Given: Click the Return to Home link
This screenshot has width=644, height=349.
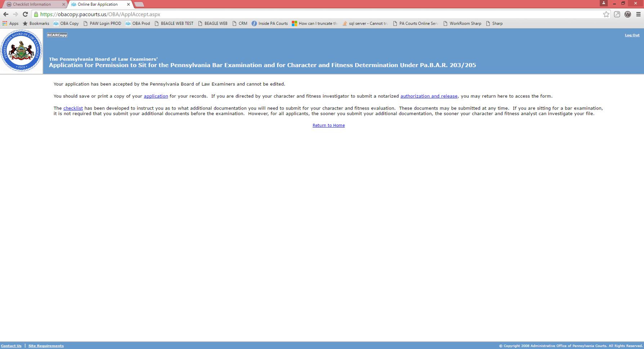Looking at the screenshot, I should [x=328, y=125].
